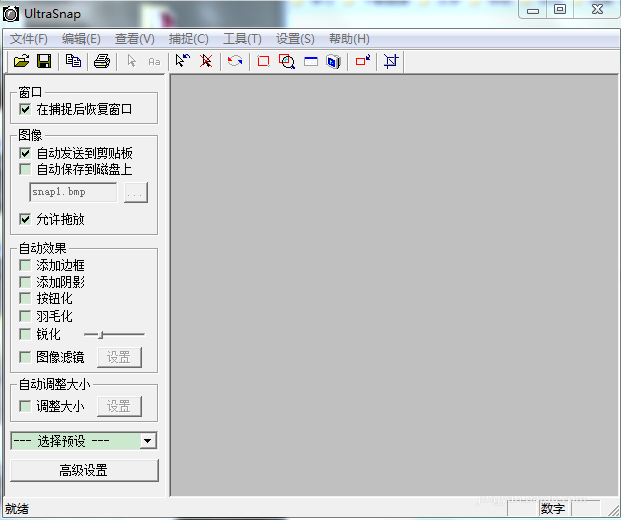Click the browse … button next to snap1.bmp
This screenshot has height=520, width=621.
click(x=136, y=192)
